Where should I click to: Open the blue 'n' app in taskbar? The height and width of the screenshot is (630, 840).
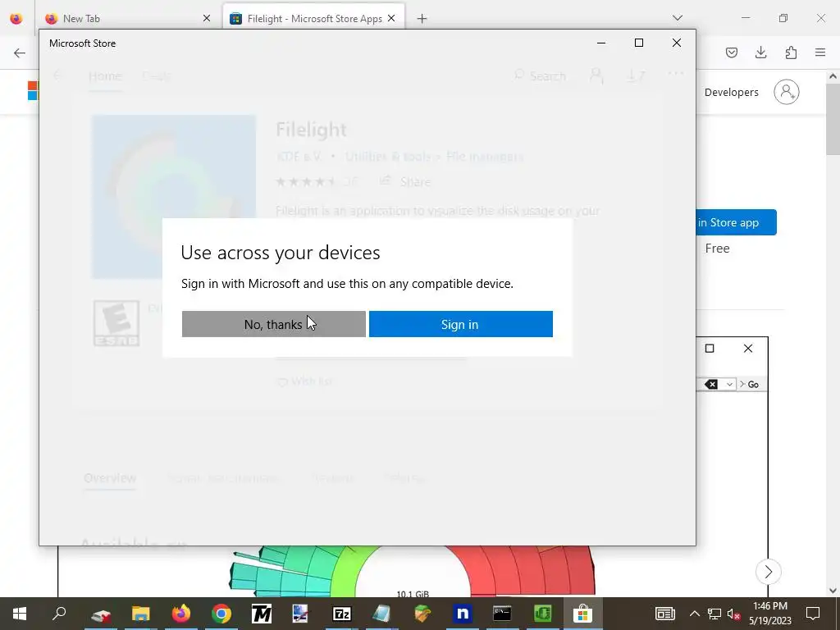point(463,614)
